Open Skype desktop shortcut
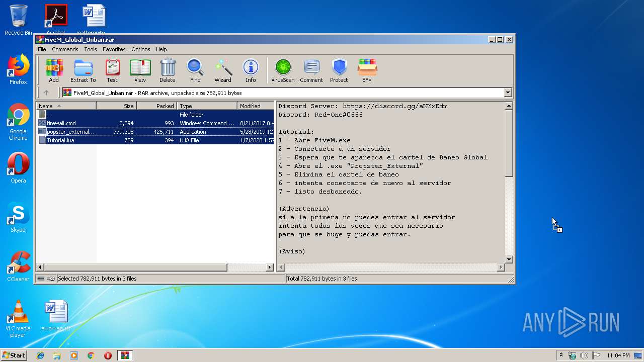The width and height of the screenshot is (644, 362). coord(18,217)
